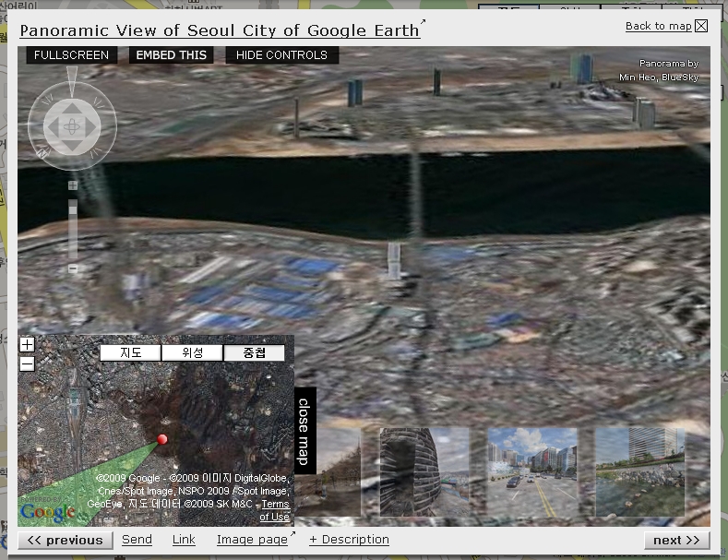Pan the panorama right with the compass arrow

click(90, 126)
